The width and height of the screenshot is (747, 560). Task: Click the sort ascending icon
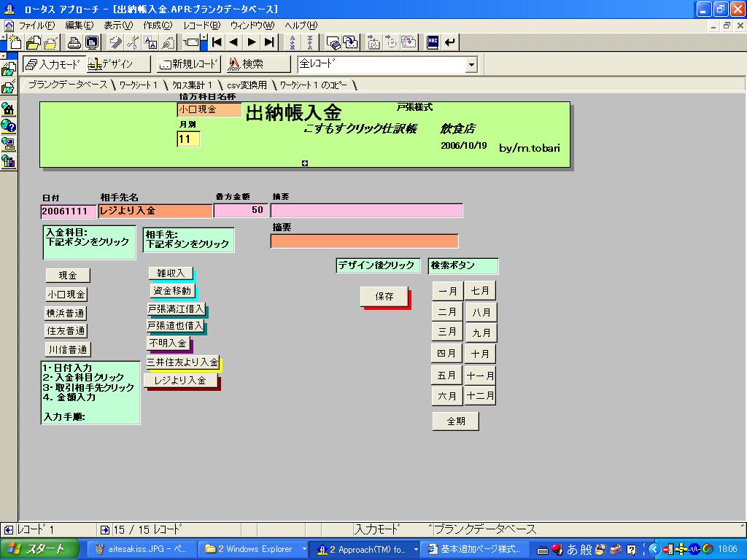point(293,42)
